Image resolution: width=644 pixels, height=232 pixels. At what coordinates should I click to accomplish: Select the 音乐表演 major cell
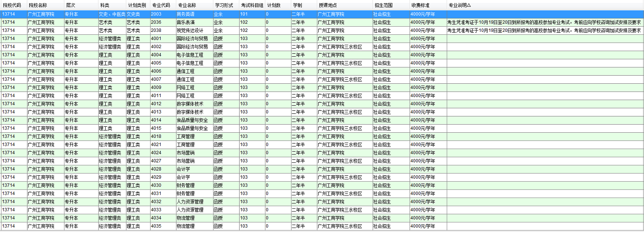[x=185, y=22]
